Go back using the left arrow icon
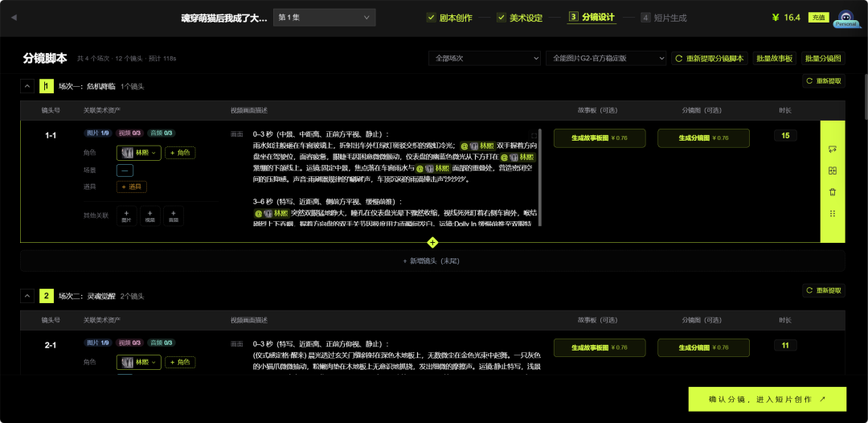The image size is (868, 423). pyautogui.click(x=14, y=18)
